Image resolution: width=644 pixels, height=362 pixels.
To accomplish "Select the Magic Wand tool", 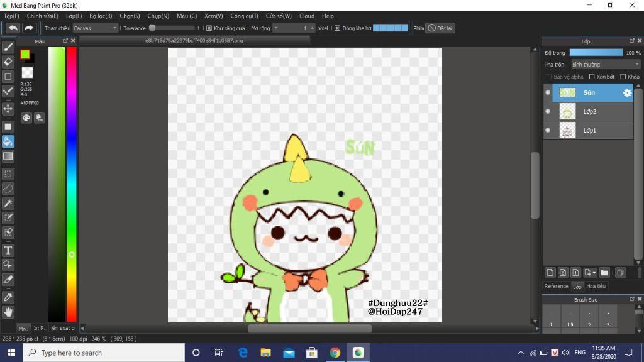I will point(8,203).
